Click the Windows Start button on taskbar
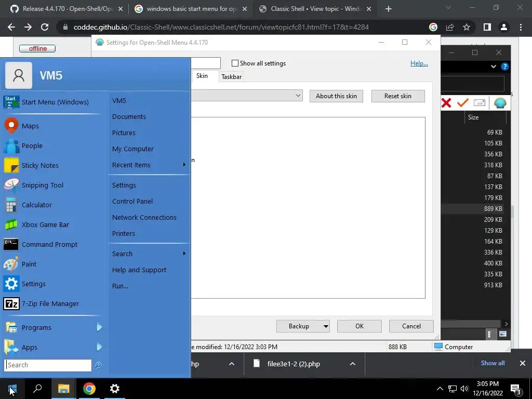 [x=12, y=389]
